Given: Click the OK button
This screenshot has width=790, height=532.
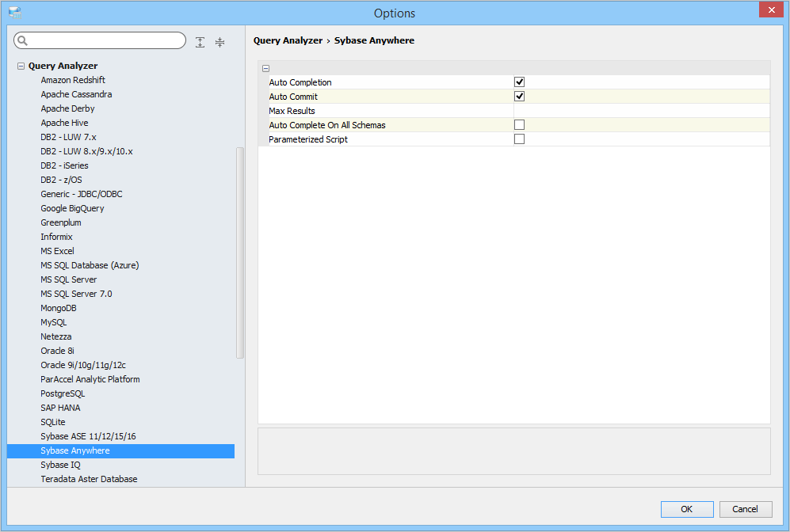Looking at the screenshot, I should point(687,509).
